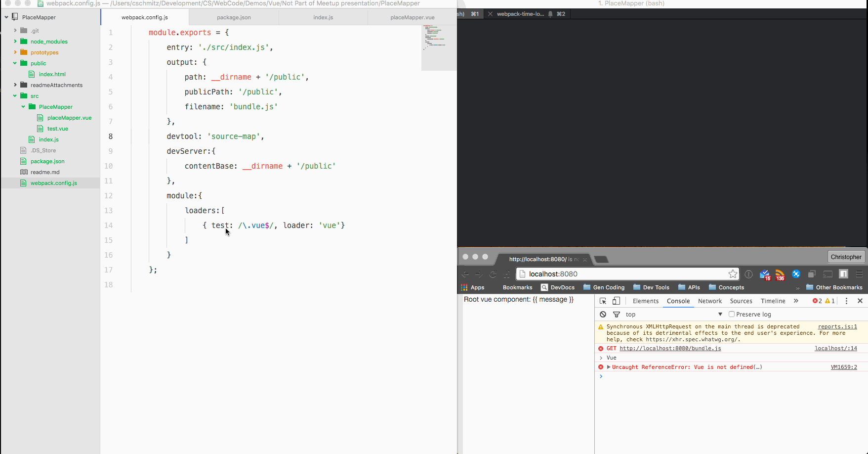Collapse the PlaceMapper subfolder under src

click(23, 106)
